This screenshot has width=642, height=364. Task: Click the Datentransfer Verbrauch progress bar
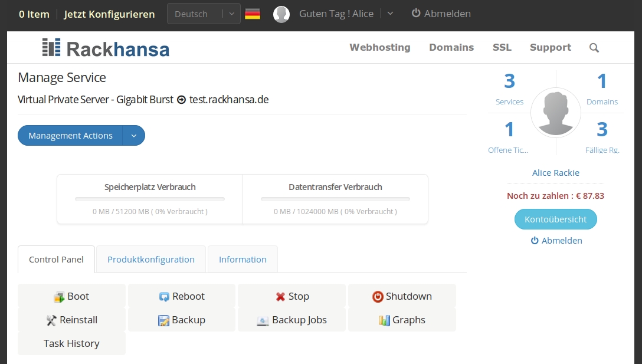(335, 199)
